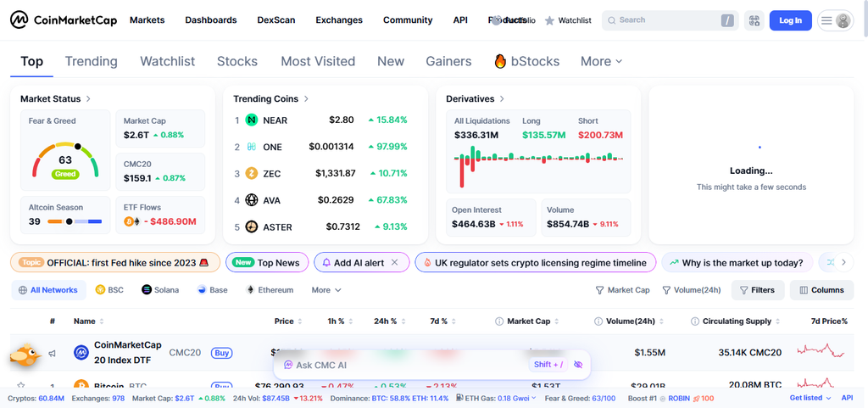The width and height of the screenshot is (868, 408).
Task: Select the Ethereum network icon
Action: (250, 289)
